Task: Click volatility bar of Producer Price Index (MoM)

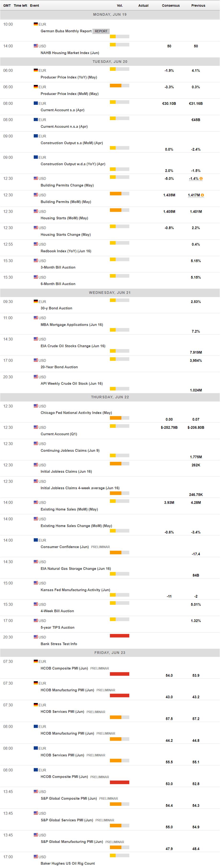Action: click(119, 86)
